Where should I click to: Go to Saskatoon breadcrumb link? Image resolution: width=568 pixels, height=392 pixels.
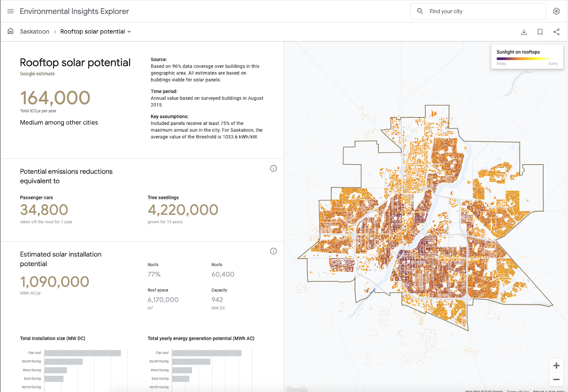tap(34, 32)
